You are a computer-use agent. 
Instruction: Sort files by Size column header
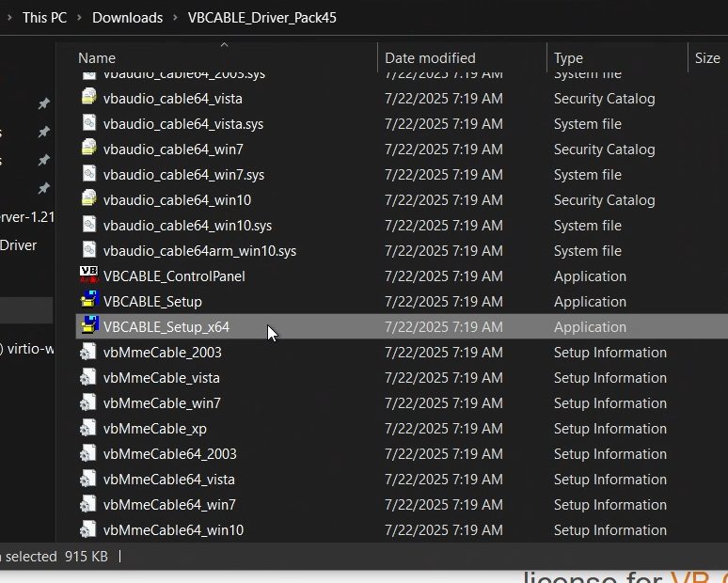tap(707, 58)
